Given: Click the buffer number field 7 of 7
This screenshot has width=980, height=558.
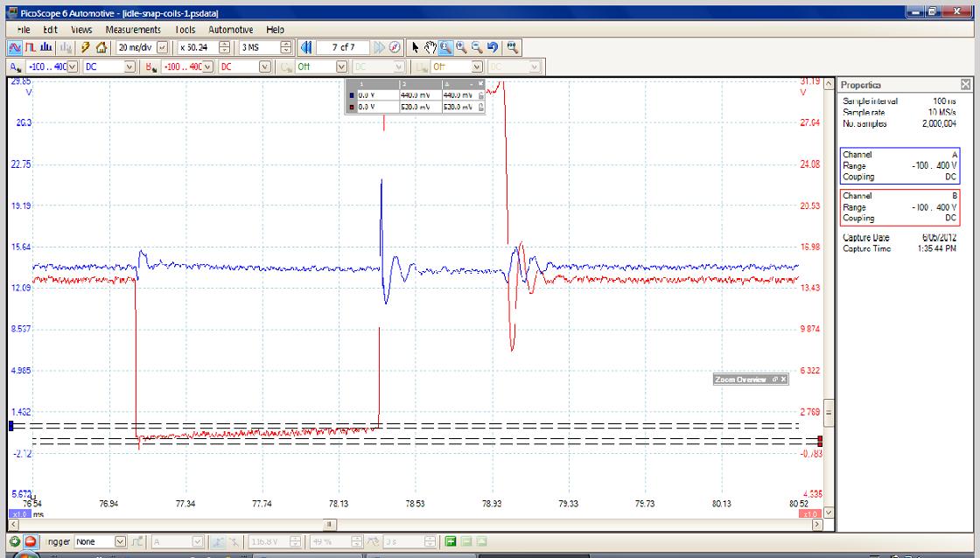Looking at the screenshot, I should (x=343, y=47).
